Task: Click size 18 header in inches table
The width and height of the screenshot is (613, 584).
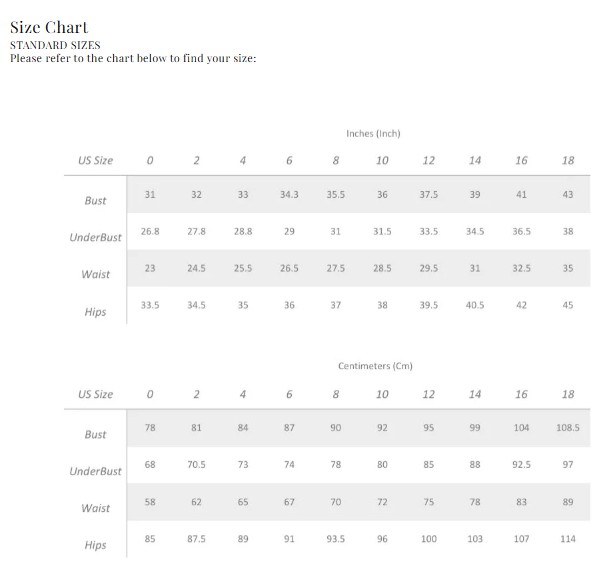Action: pyautogui.click(x=568, y=160)
